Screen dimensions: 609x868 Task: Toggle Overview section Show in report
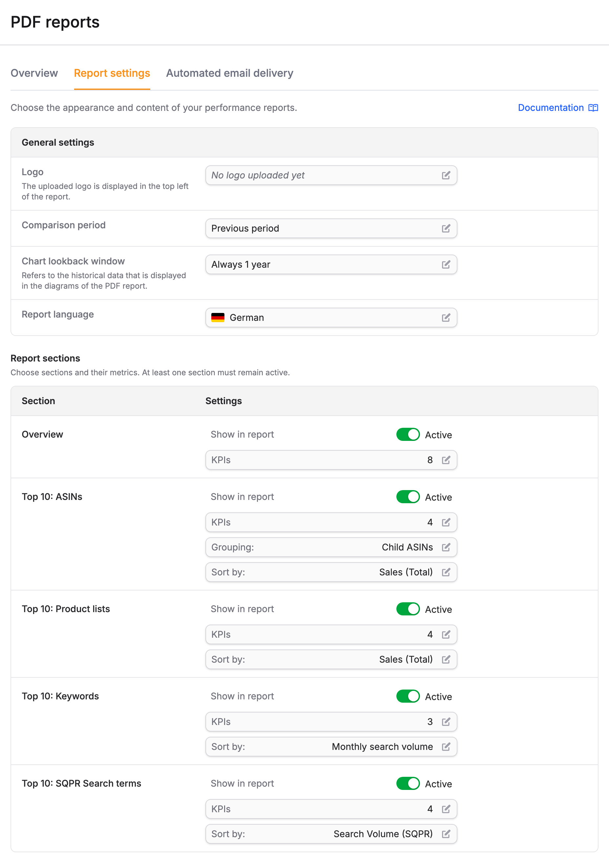tap(408, 435)
